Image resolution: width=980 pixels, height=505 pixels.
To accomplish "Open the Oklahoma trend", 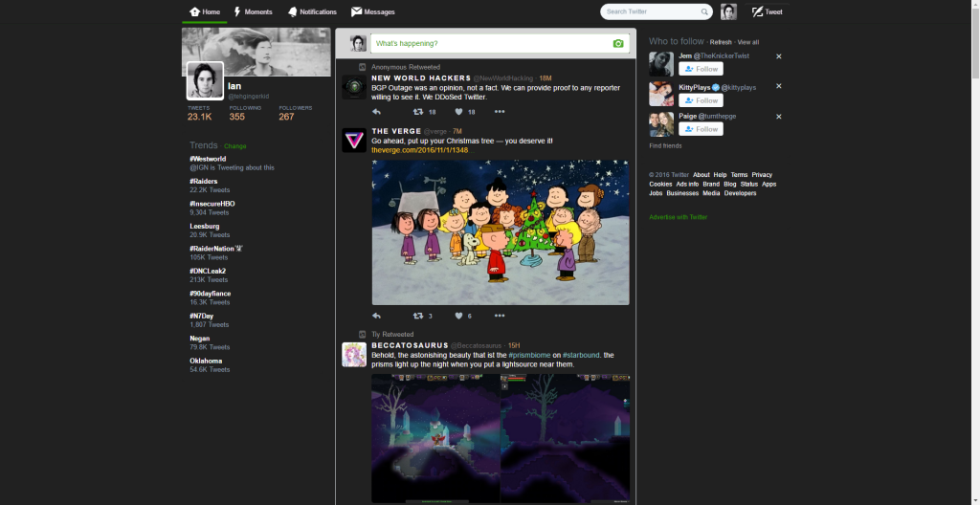I will click(206, 361).
